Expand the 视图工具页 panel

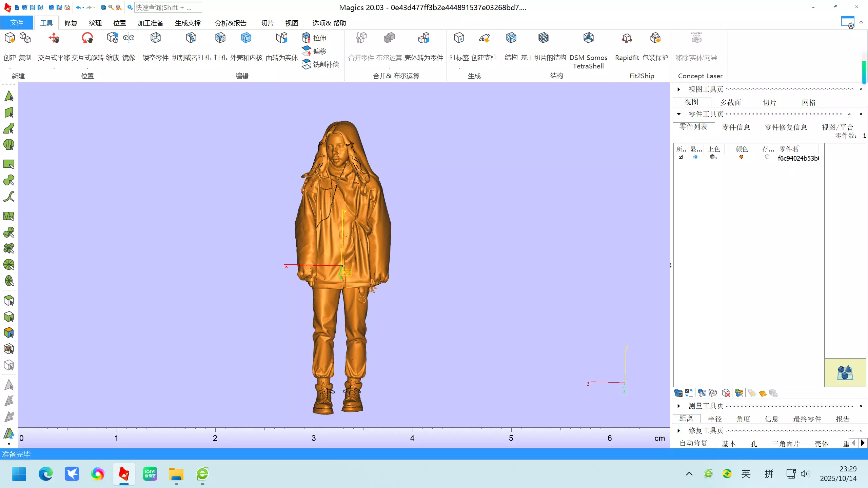coord(679,89)
